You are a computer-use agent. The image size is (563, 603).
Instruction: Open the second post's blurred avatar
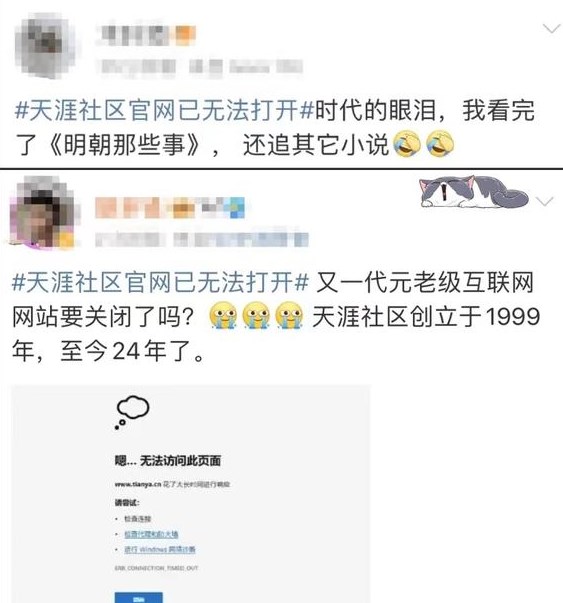coord(43,213)
